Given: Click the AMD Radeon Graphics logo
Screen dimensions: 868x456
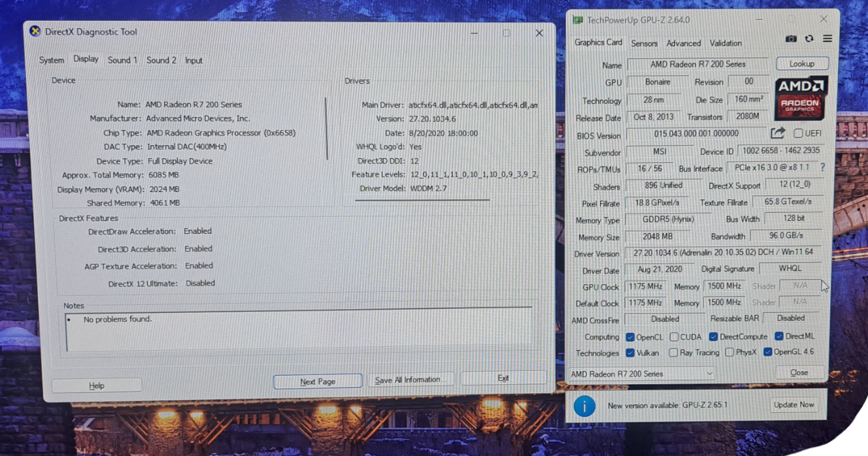Looking at the screenshot, I should pos(801,98).
